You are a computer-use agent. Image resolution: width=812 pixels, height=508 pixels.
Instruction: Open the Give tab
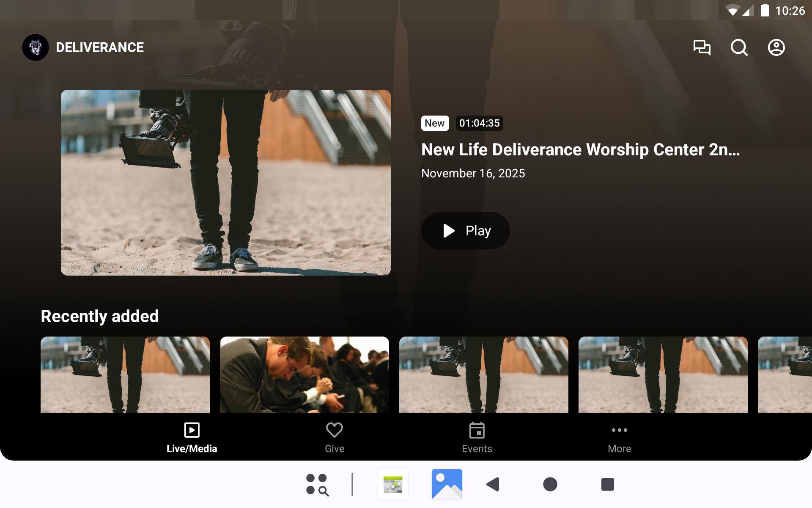click(334, 438)
